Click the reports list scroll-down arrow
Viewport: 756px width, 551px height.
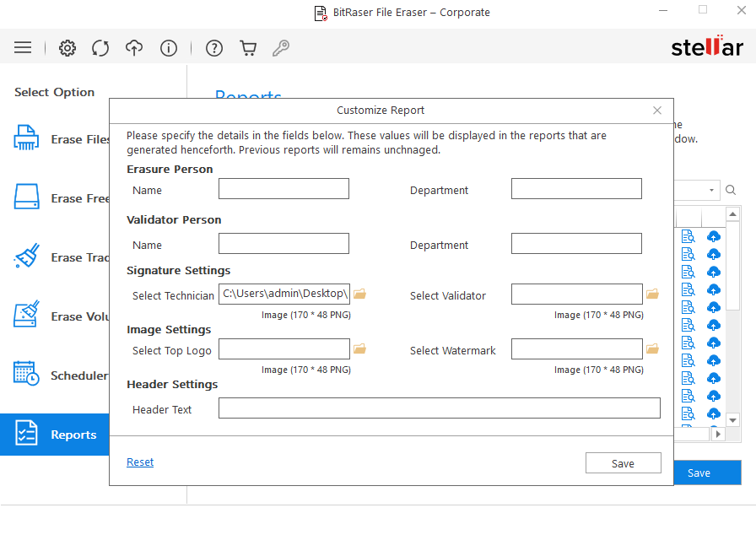733,420
